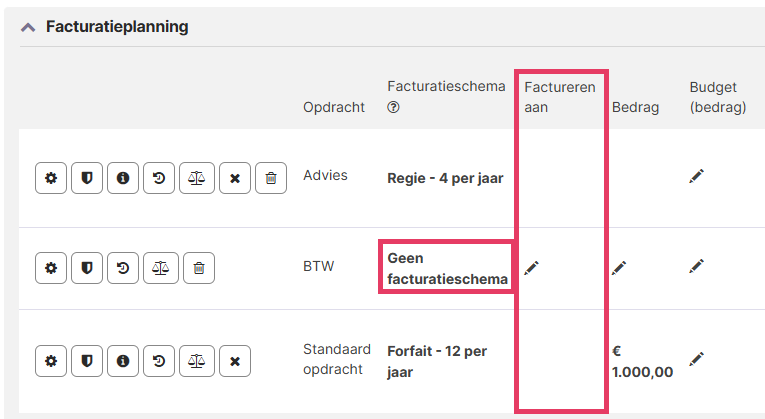The height and width of the screenshot is (419, 765).
Task: Open settings gear for BTW row
Action: [51, 268]
